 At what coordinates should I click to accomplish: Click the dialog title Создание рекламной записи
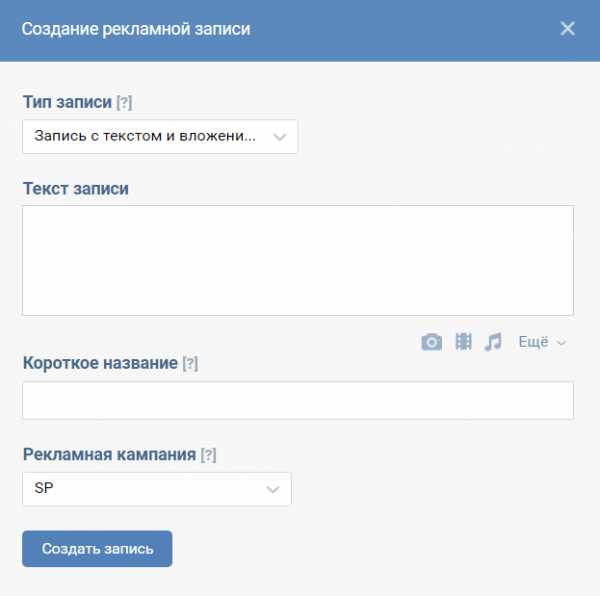pyautogui.click(x=136, y=29)
